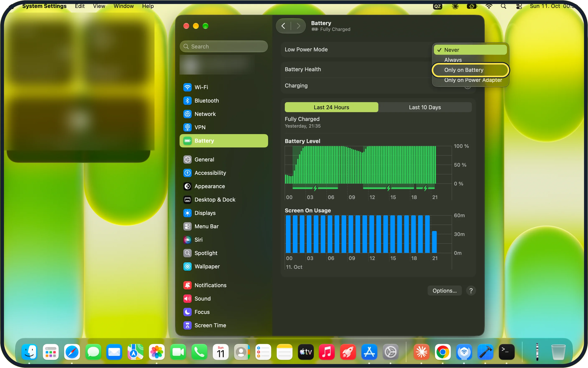
Task: Open Spotlight settings pane
Action: pos(224,253)
